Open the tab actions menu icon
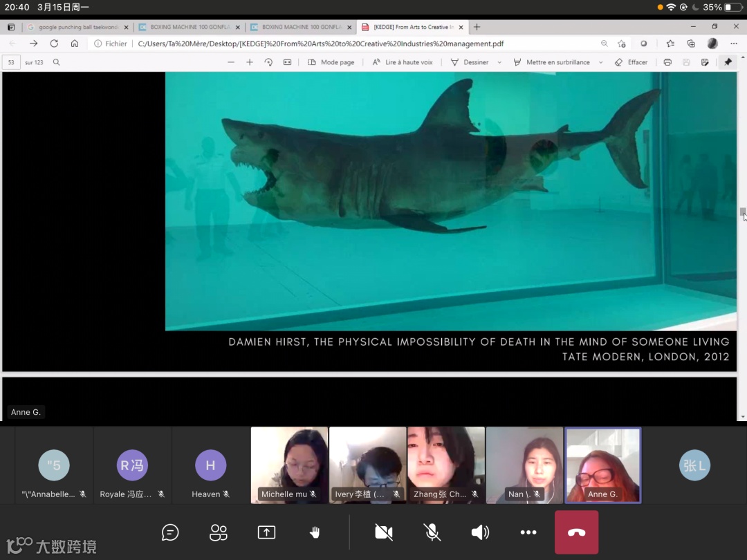 [x=11, y=27]
